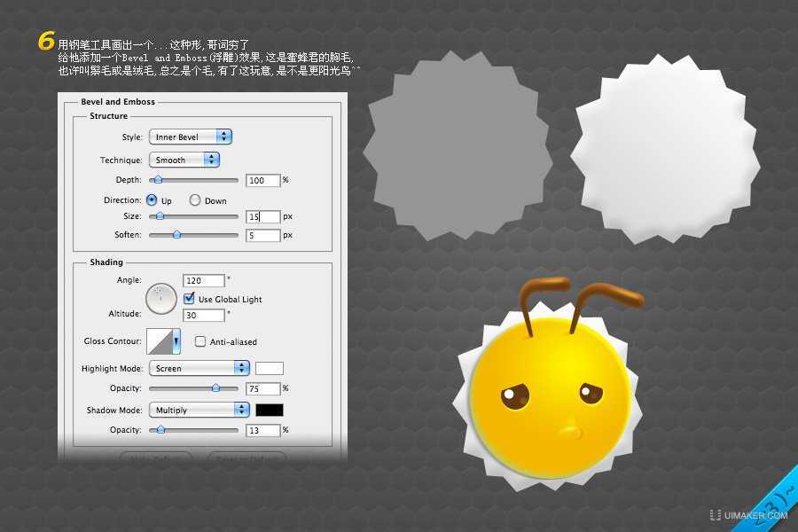Click the Altitude field showing 30
The width and height of the screenshot is (798, 532).
(205, 316)
